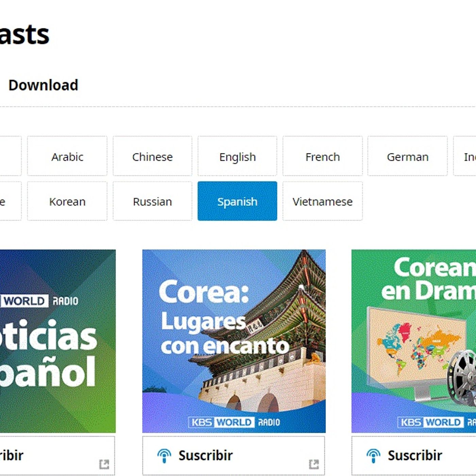Select the Arabic language filter

[x=67, y=156]
